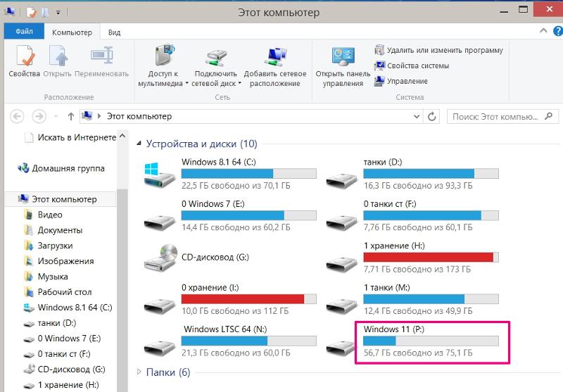Viewport: 563px width, 392px height.
Task: Select the Windows 8.1 64 (C:) drive
Action: [230, 174]
